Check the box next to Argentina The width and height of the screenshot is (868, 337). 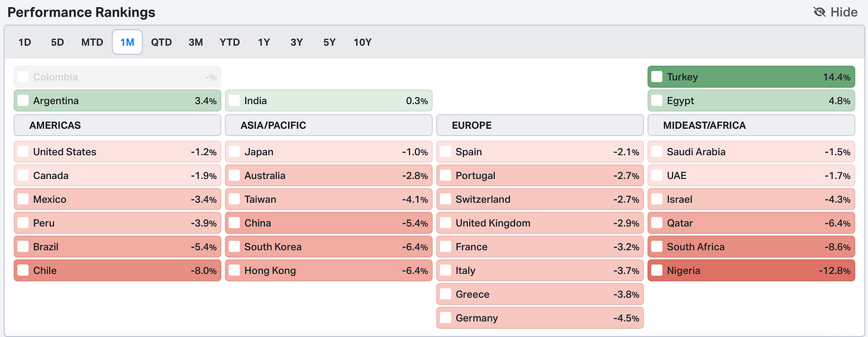23,101
